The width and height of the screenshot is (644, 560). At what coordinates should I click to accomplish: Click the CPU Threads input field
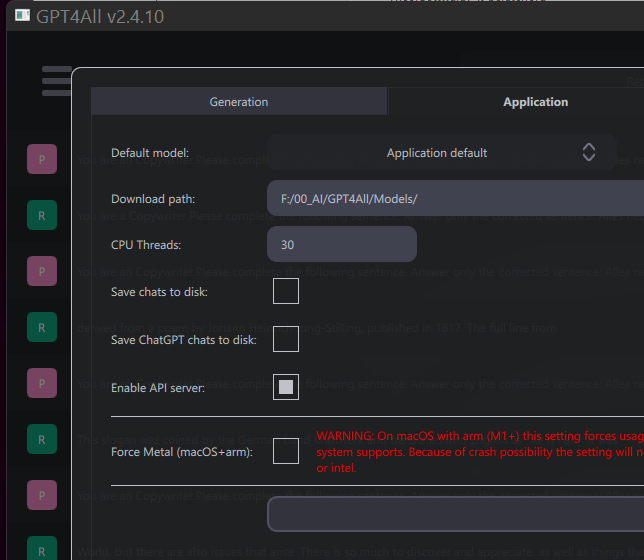(342, 244)
